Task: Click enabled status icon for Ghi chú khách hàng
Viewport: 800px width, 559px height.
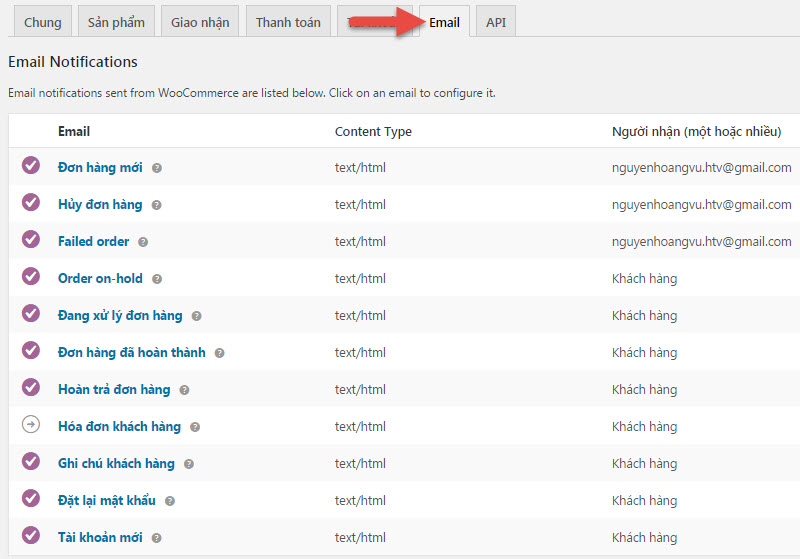Action: pos(31,461)
